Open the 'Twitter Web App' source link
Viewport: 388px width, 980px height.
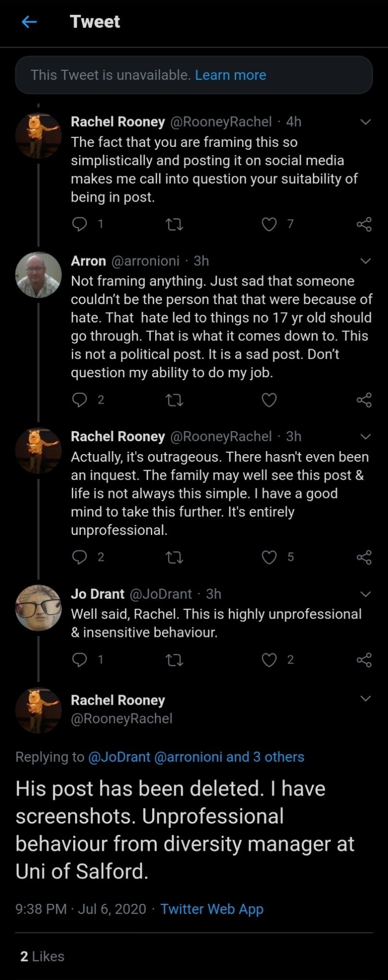click(x=212, y=909)
